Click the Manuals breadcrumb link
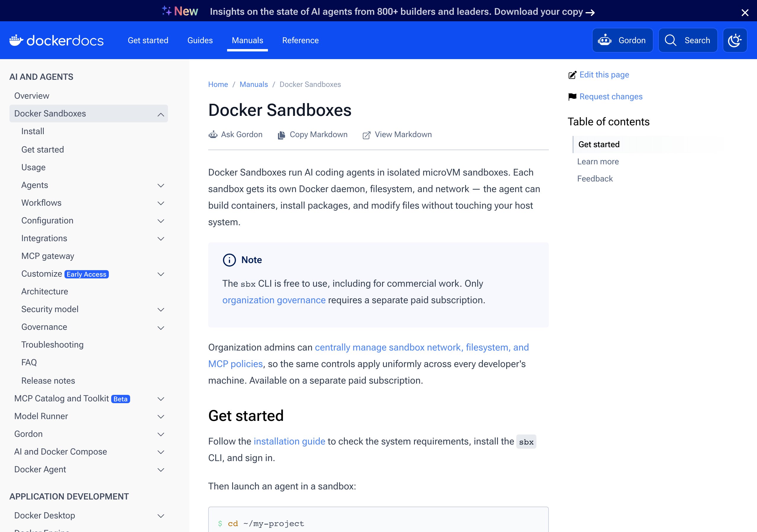The height and width of the screenshot is (532, 757). pos(253,85)
